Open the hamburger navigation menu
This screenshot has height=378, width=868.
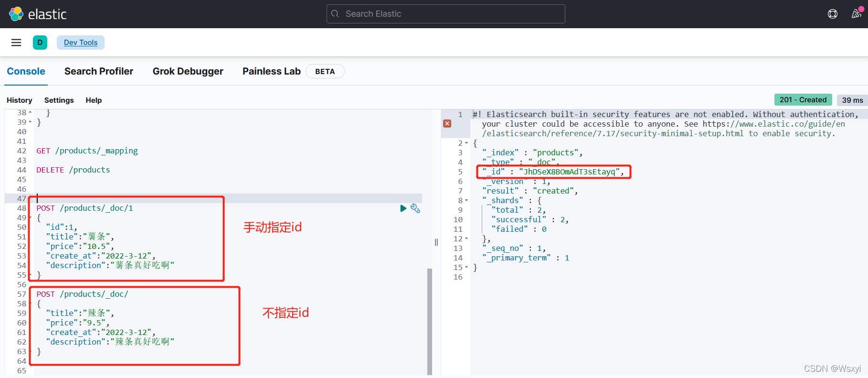16,43
